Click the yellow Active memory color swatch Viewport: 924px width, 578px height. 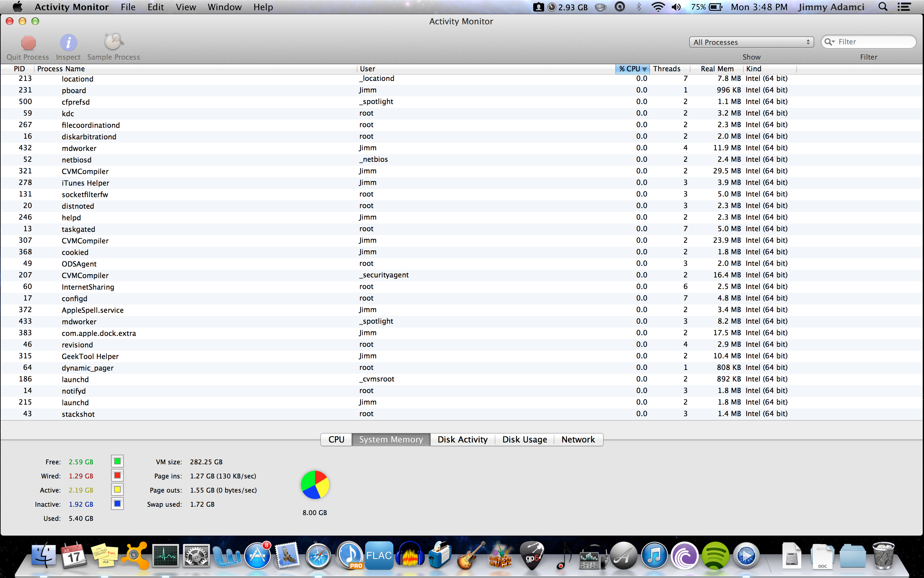(117, 490)
